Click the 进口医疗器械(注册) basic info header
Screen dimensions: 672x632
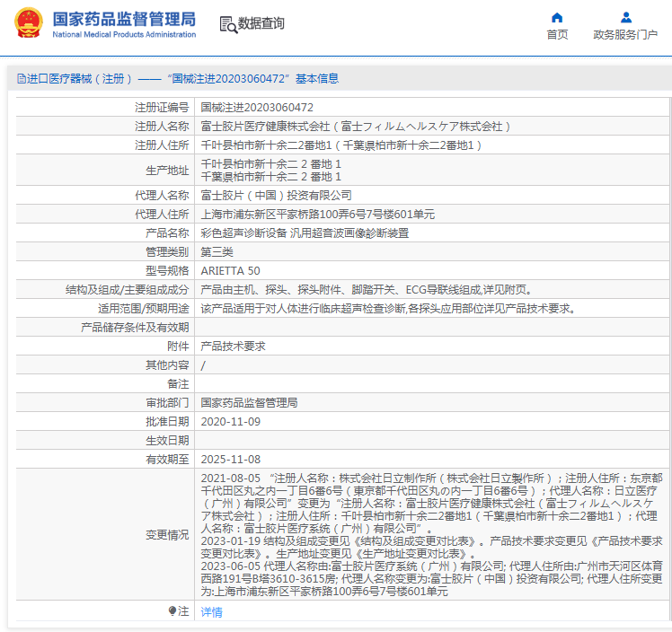(178, 79)
